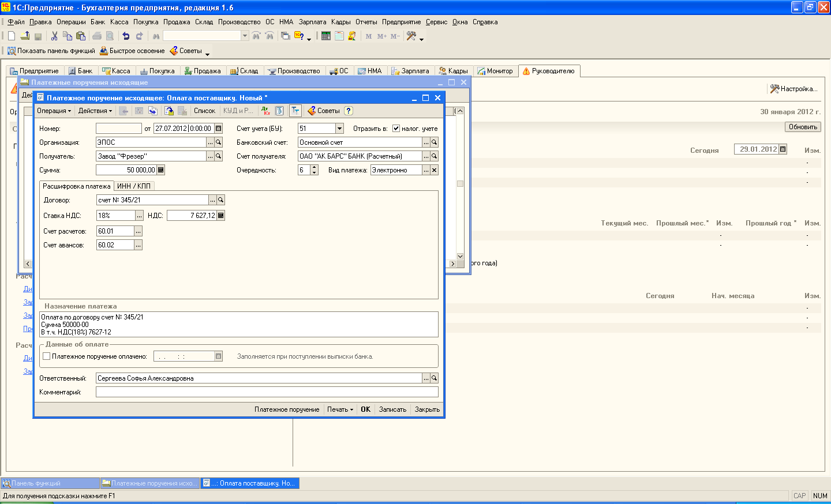Click the Назначение платежа text area
Screen dimensions: 831x504
tap(239, 325)
